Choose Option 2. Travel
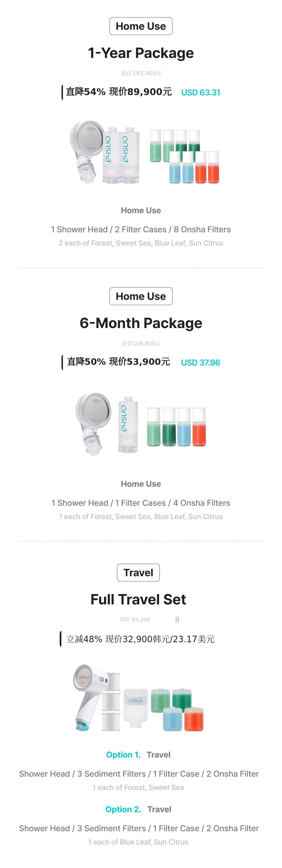 (138, 809)
